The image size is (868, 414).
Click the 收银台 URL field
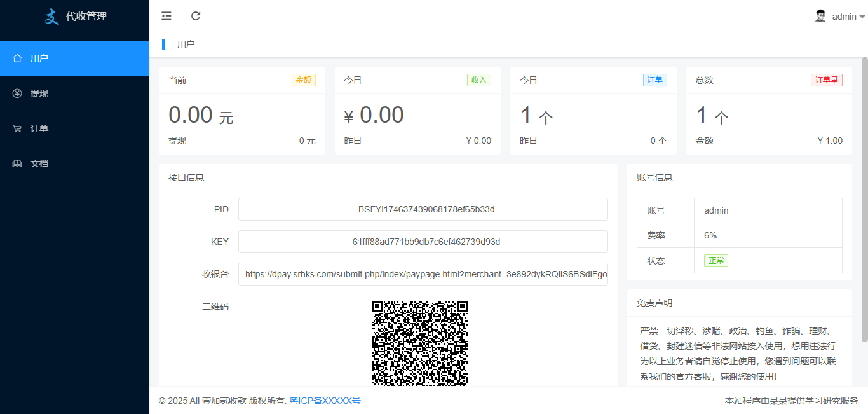(423, 274)
